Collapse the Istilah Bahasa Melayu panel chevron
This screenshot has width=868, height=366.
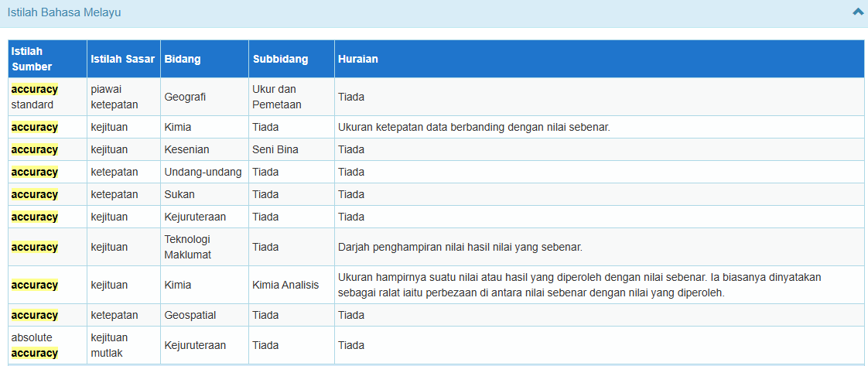(857, 12)
